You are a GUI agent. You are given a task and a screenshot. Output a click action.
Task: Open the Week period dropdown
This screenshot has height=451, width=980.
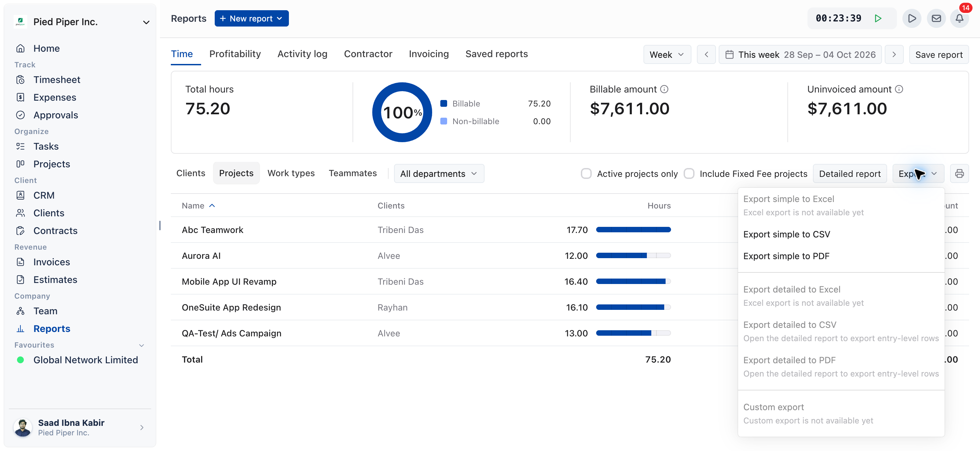(667, 54)
